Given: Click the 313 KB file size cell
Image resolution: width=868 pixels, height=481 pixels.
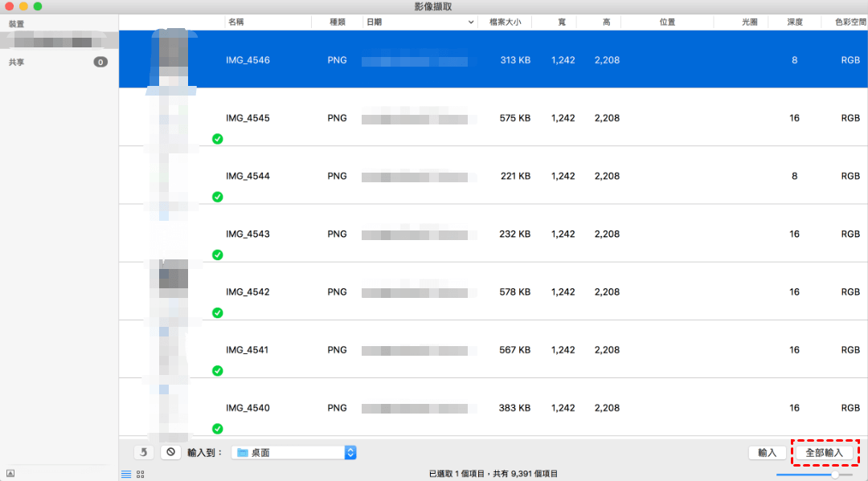Looking at the screenshot, I should pos(515,60).
